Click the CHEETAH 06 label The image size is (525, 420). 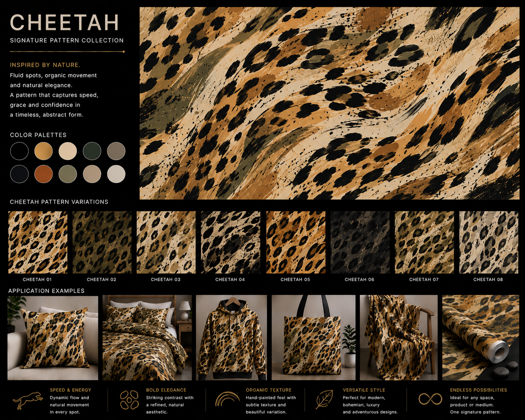[359, 280]
